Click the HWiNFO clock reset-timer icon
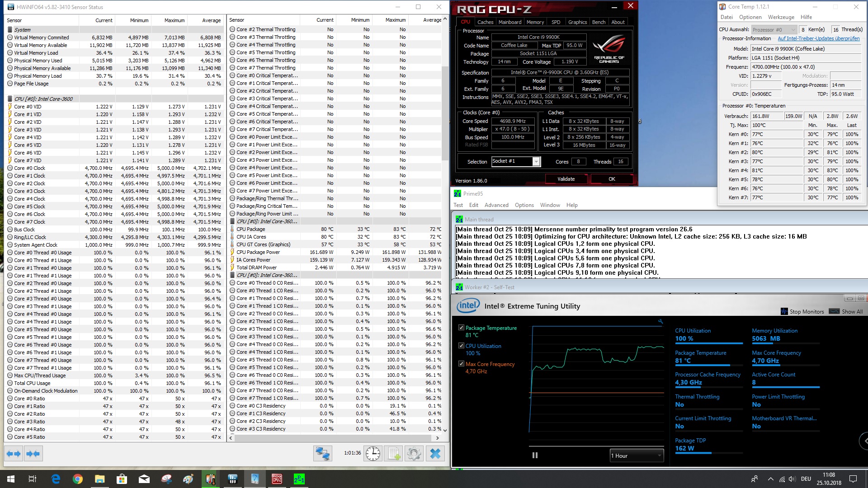The image size is (868, 488). click(373, 453)
